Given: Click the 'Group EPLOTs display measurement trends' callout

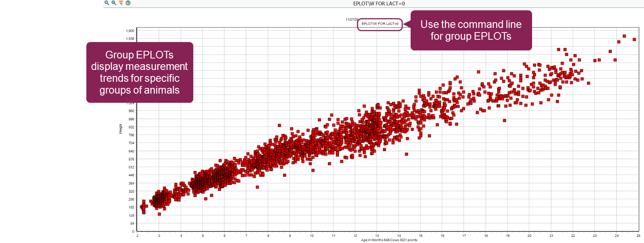Looking at the screenshot, I should pos(139,72).
